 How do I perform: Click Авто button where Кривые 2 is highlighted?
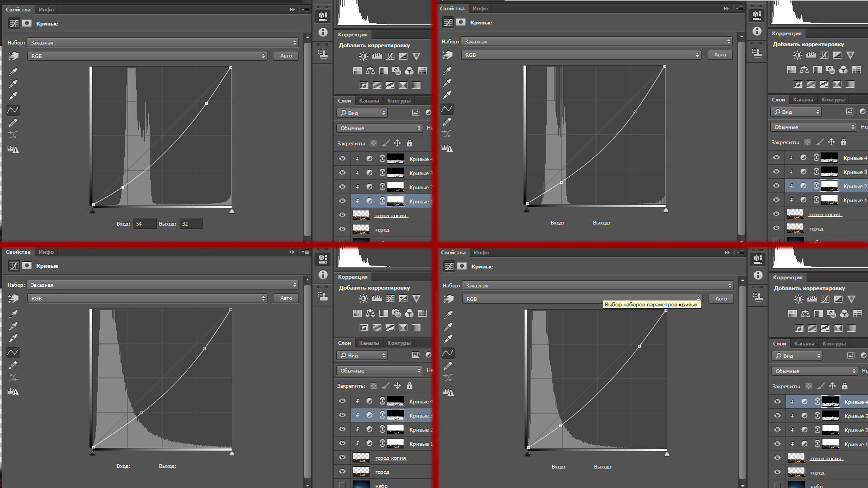coord(720,55)
